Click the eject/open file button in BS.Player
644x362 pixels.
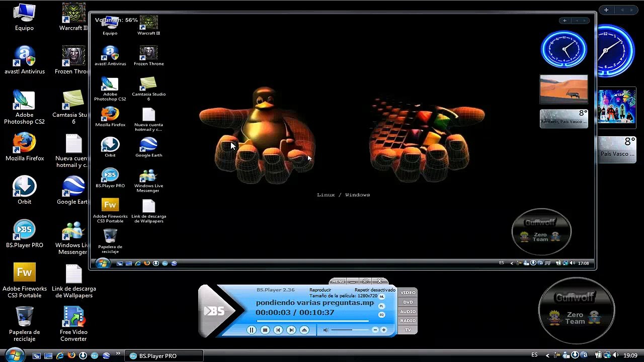(x=304, y=330)
